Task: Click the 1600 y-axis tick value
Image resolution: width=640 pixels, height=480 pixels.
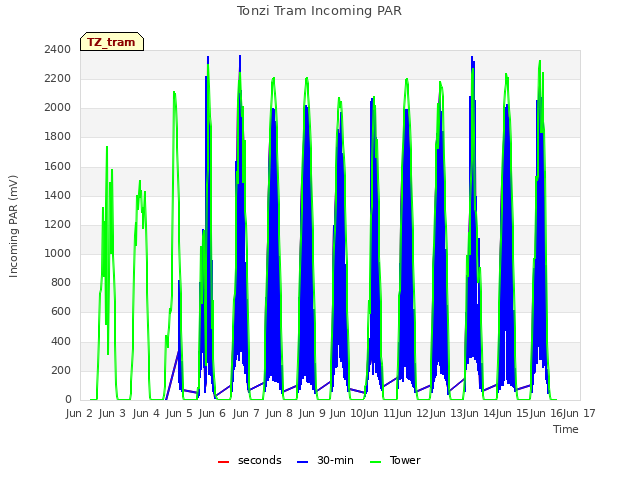Action: [x=58, y=167]
